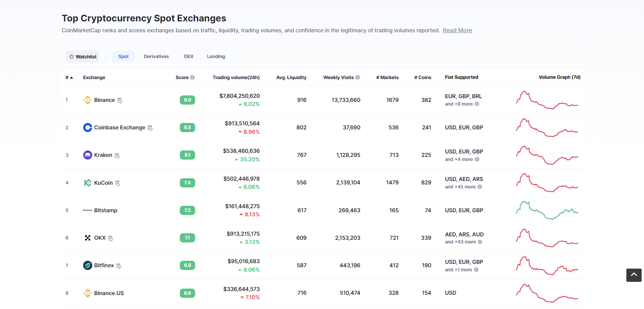This screenshot has height=309, width=644.
Task: Click the KuCoin logo icon
Action: (x=88, y=183)
